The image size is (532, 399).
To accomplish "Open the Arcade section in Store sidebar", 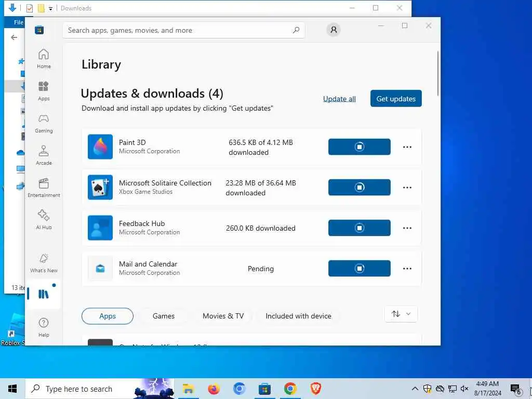I will tap(44, 155).
